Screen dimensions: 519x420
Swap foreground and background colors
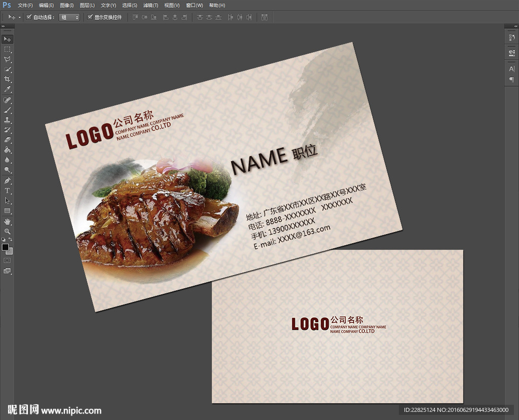point(11,239)
